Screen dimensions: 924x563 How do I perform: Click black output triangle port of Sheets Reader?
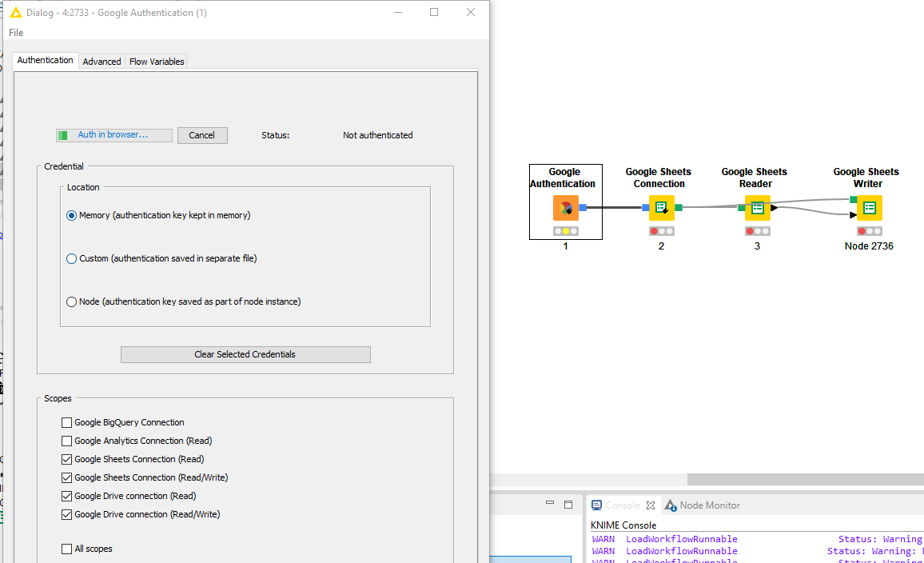(x=775, y=207)
